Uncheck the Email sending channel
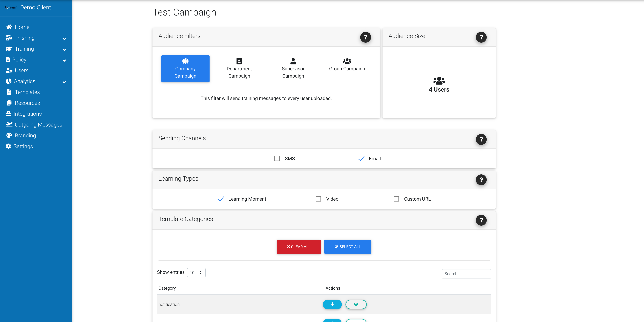 coord(361,158)
